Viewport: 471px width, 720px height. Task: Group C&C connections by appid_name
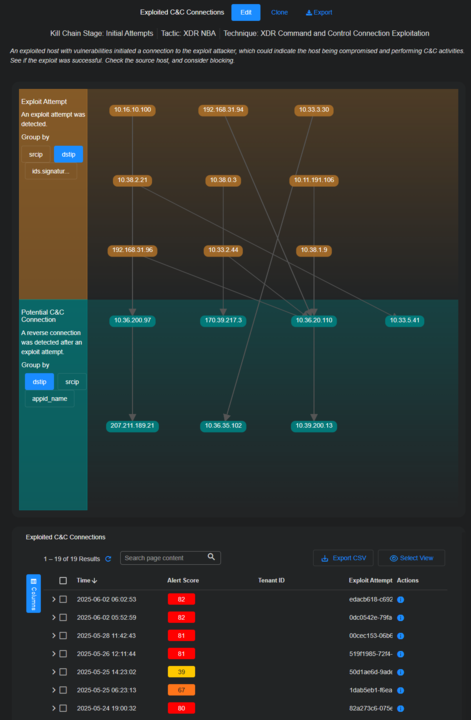pos(50,399)
